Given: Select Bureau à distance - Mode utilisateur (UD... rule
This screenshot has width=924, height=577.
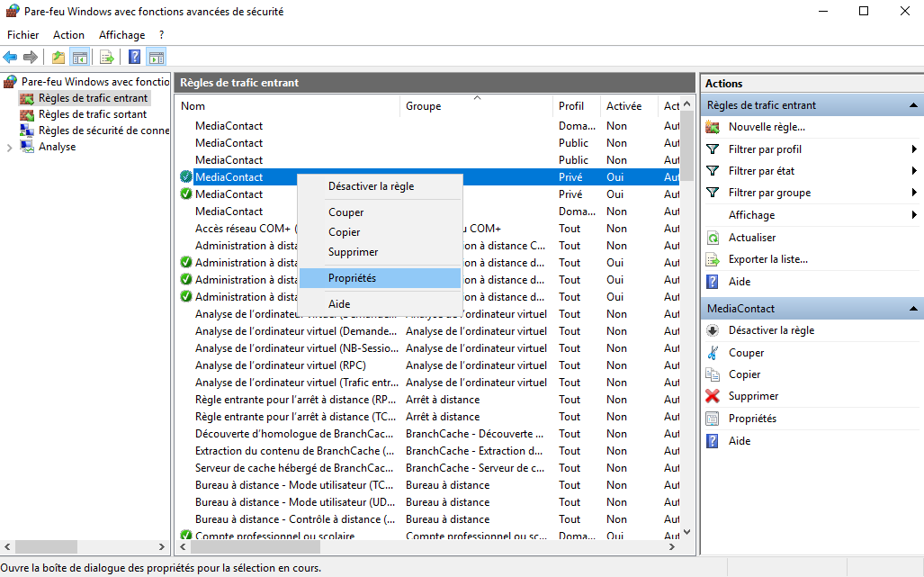Looking at the screenshot, I should [295, 502].
